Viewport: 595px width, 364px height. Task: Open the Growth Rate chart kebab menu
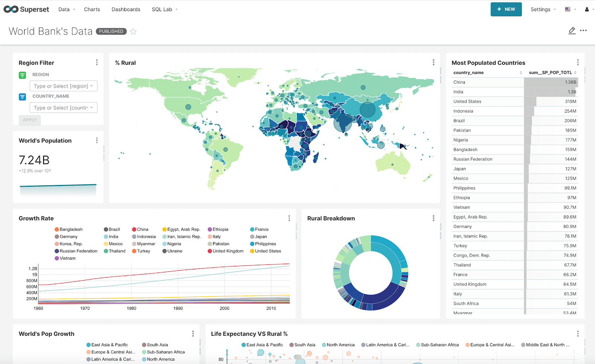pyautogui.click(x=289, y=218)
